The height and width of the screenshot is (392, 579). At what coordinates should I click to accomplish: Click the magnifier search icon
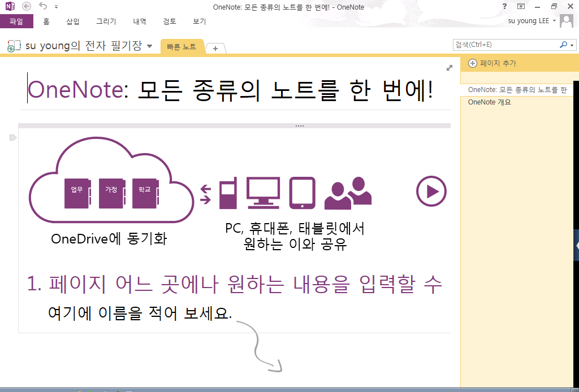tap(563, 45)
